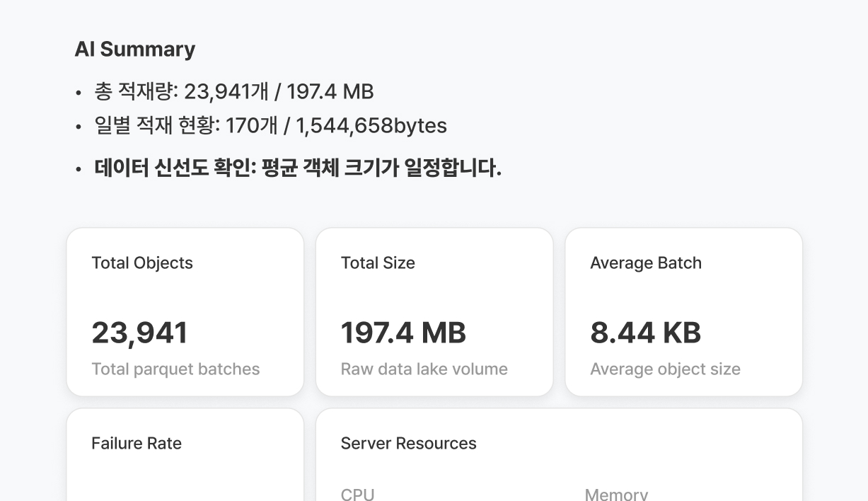Click the Total Size card title

378,263
